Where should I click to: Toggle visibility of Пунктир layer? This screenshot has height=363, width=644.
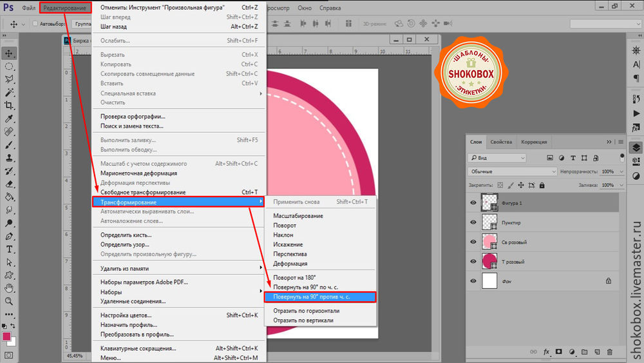pos(474,222)
